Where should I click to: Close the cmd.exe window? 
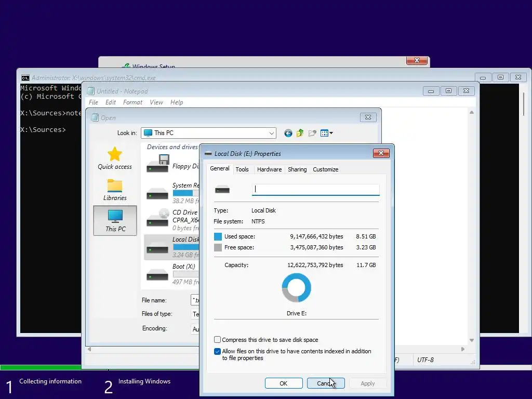(x=518, y=77)
